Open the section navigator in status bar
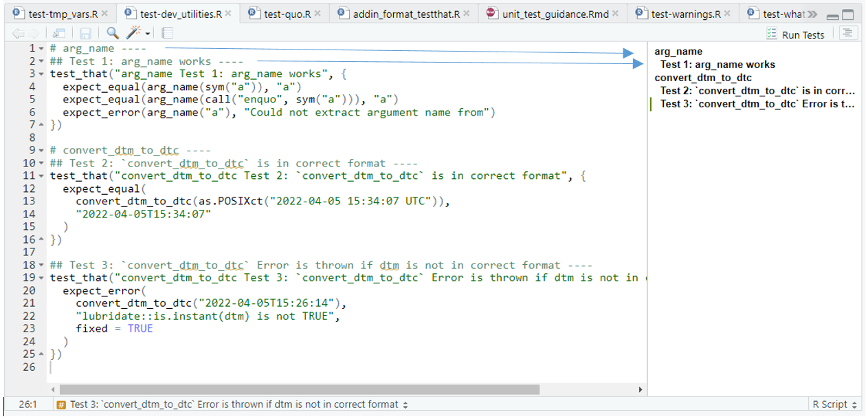868x419 pixels. 234,405
